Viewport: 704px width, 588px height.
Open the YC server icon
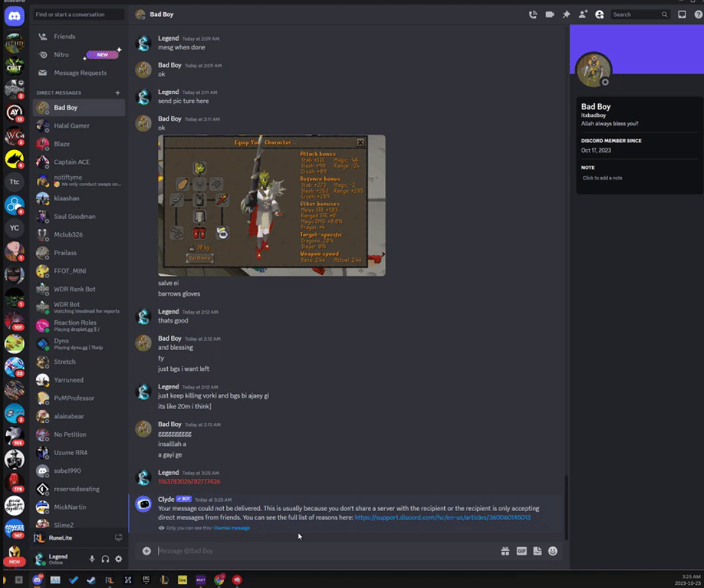coord(14,228)
